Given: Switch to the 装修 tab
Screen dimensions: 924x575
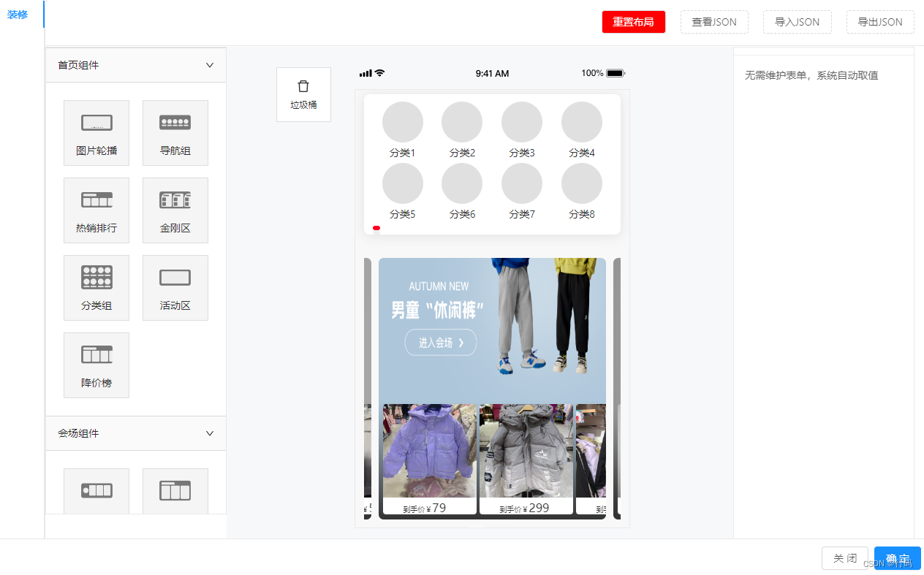Looking at the screenshot, I should coord(18,14).
